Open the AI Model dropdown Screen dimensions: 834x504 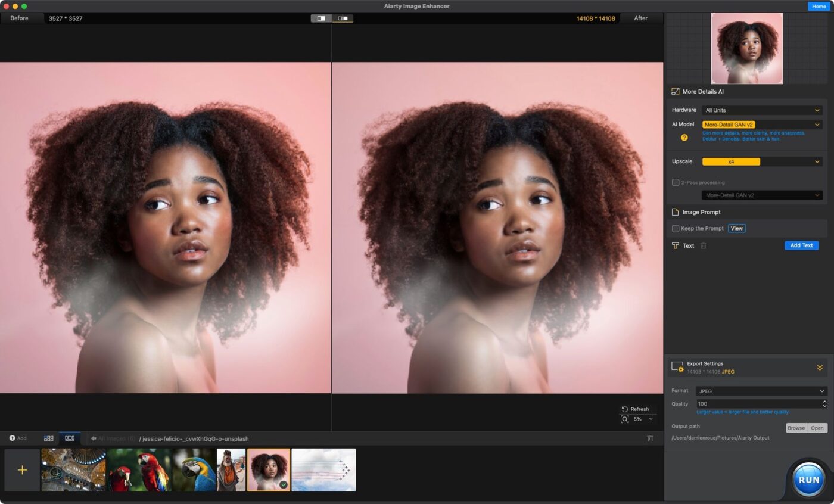(762, 125)
